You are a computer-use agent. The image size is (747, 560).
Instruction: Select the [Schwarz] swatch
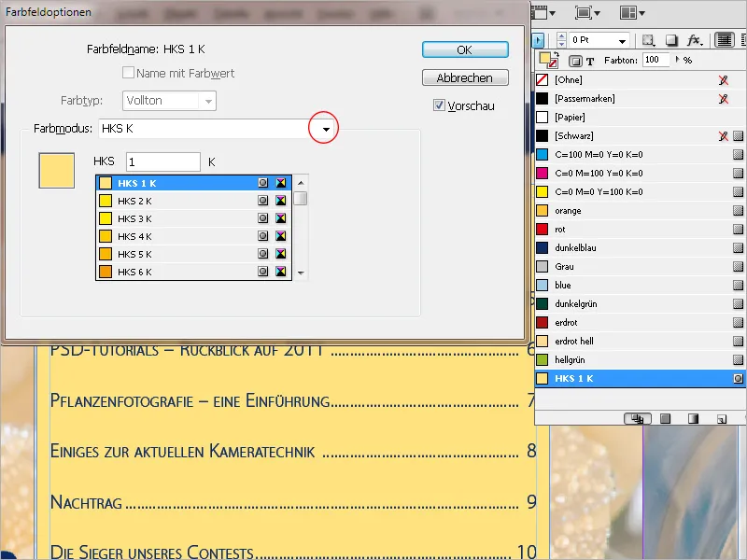[640, 135]
